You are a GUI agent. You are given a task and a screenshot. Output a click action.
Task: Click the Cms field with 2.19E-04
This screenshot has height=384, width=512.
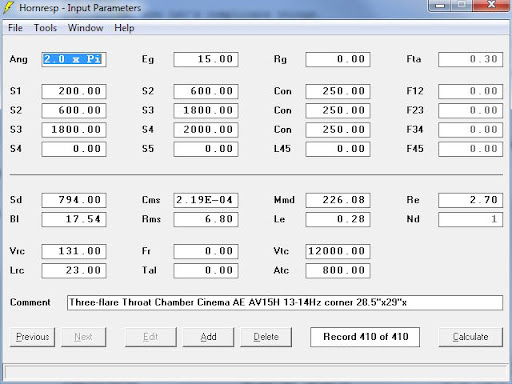click(x=206, y=200)
